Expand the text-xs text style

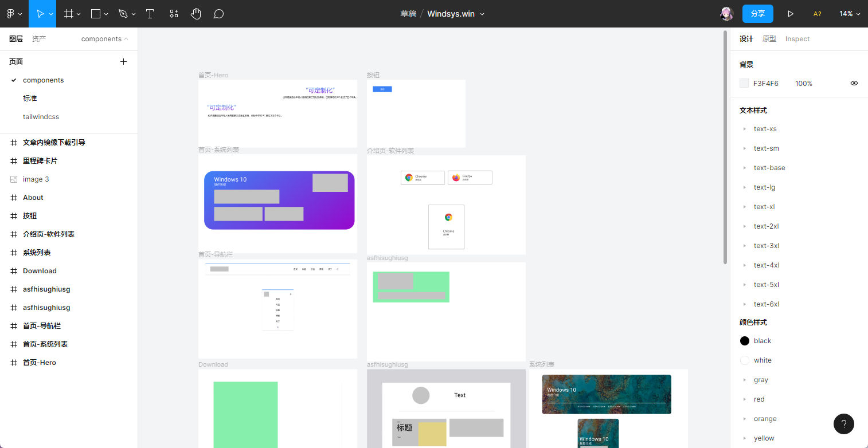[745, 129]
